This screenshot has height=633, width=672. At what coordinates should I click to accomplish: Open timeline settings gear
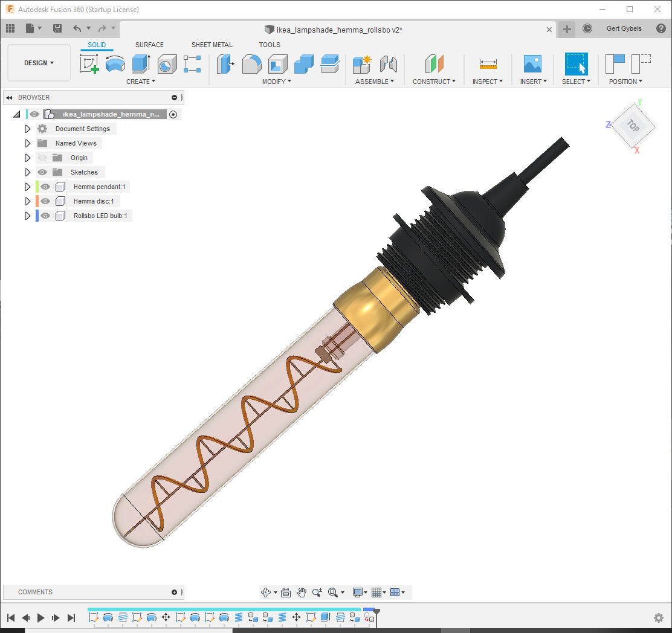[x=659, y=617]
